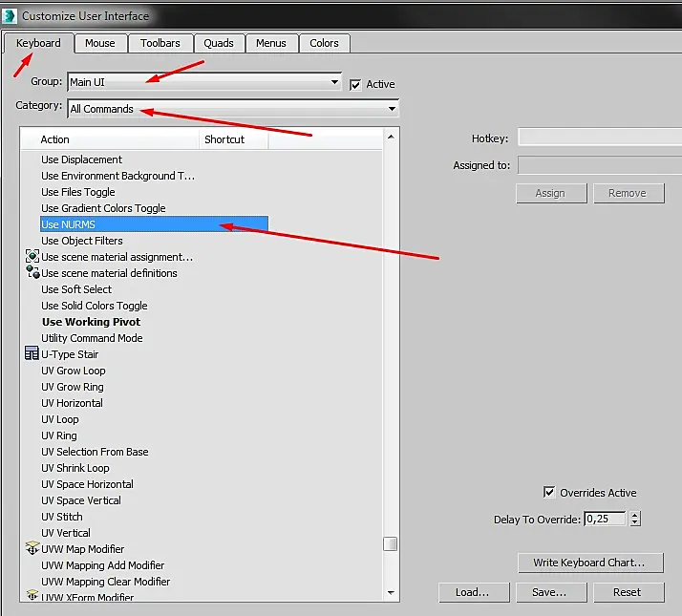
Task: Click the Write Keyboard Chart button
Action: point(589,563)
